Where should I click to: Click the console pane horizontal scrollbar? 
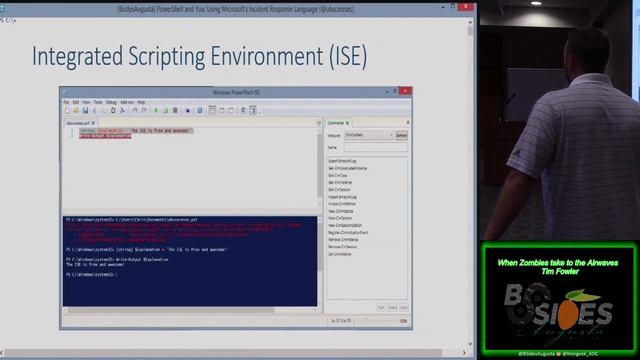(x=191, y=311)
